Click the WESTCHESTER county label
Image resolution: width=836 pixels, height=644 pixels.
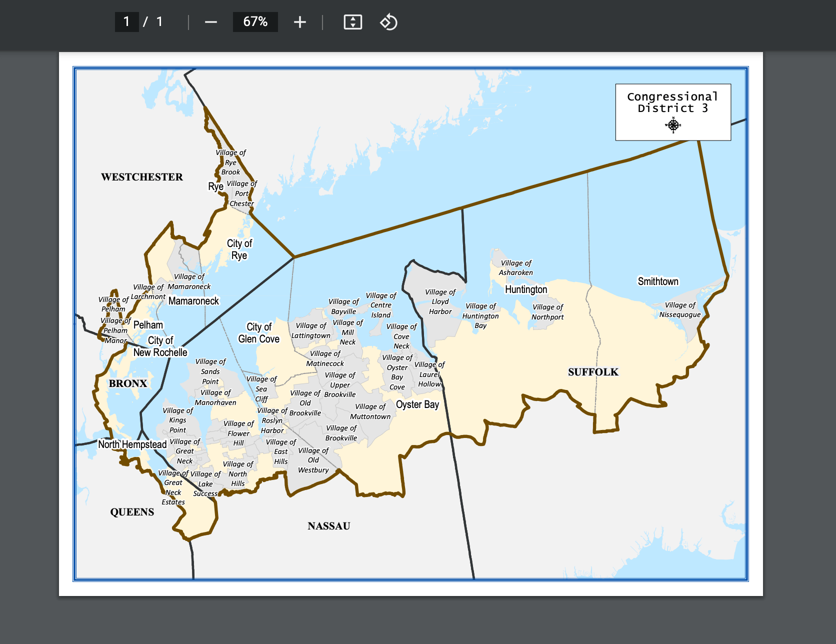[x=142, y=177]
